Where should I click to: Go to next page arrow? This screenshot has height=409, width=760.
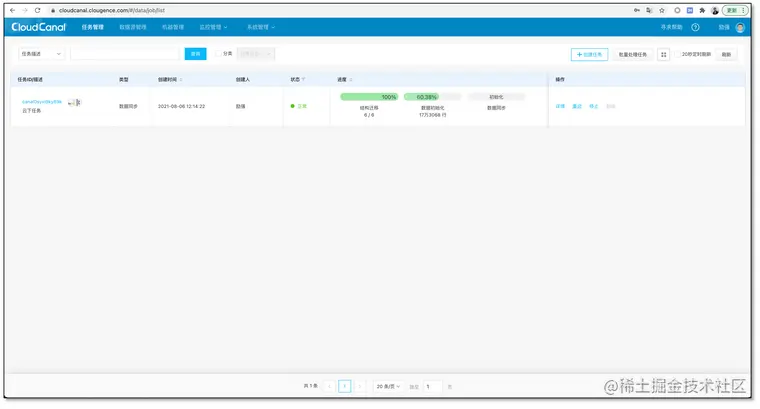(x=360, y=387)
